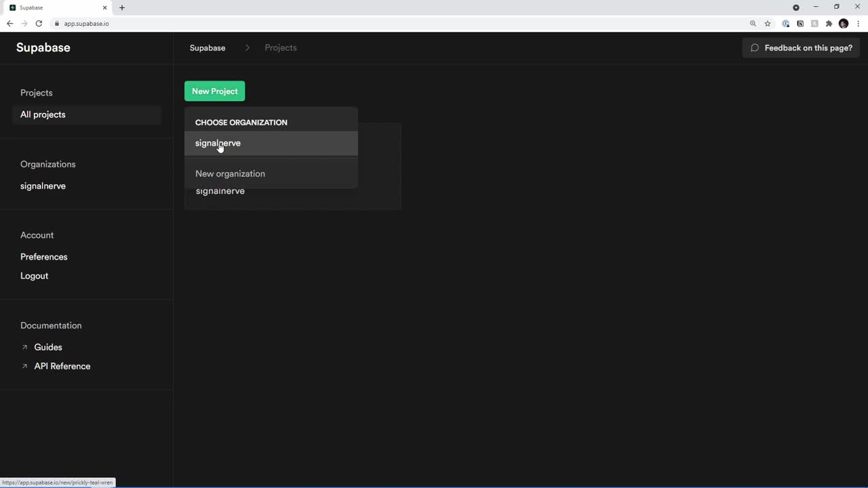Click Logout in the sidebar

[34, 276]
